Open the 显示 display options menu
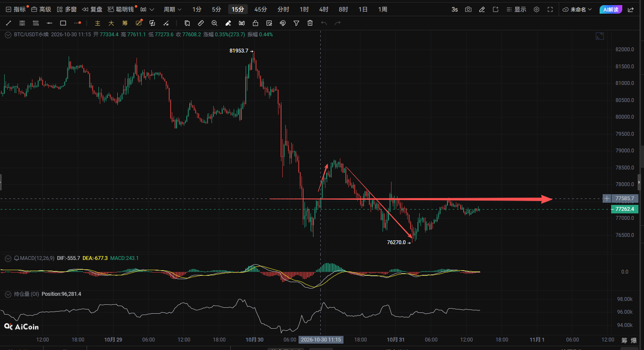 click(x=516, y=9)
